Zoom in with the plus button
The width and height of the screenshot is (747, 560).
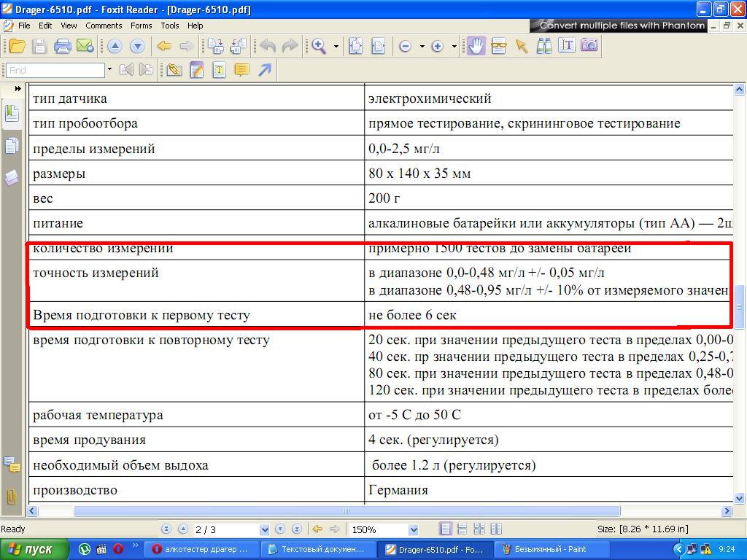tap(438, 46)
